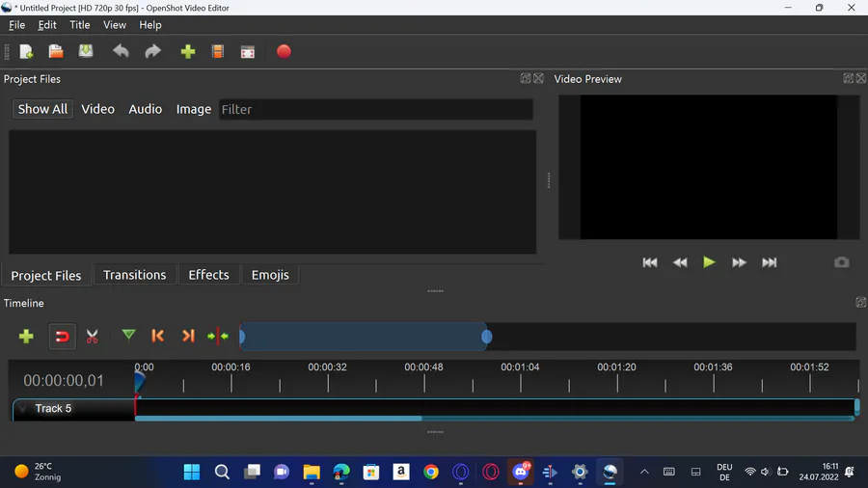Open Discord from the taskbar
Viewport: 868px width, 488px height.
521,472
